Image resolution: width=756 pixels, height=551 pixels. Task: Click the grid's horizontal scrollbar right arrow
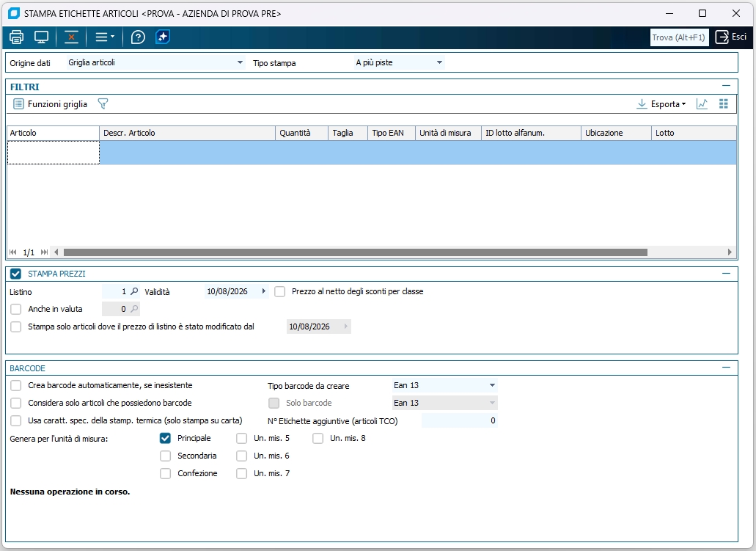(730, 252)
